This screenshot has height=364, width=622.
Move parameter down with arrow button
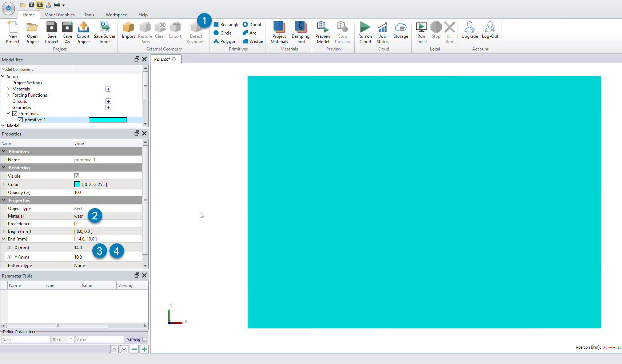[124, 349]
